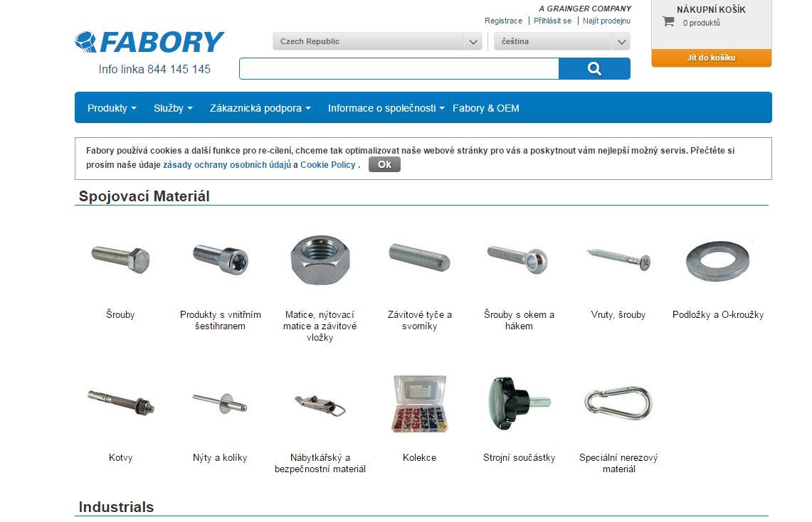Accept cookies with the Ok button

pyautogui.click(x=384, y=164)
